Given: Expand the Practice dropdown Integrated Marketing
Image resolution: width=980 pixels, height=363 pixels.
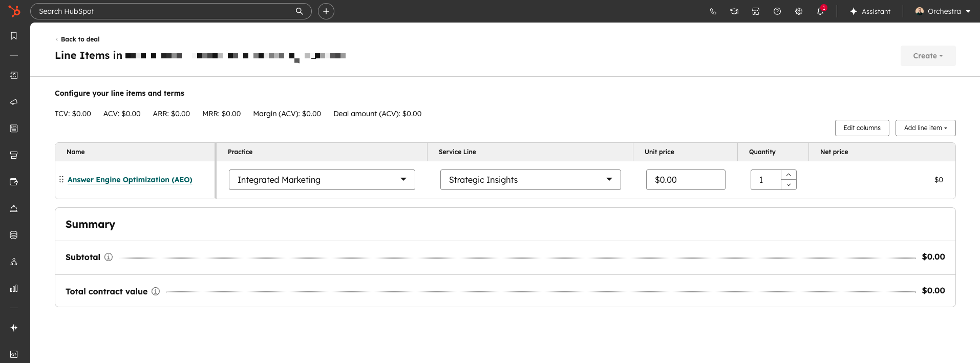Looking at the screenshot, I should click(322, 180).
